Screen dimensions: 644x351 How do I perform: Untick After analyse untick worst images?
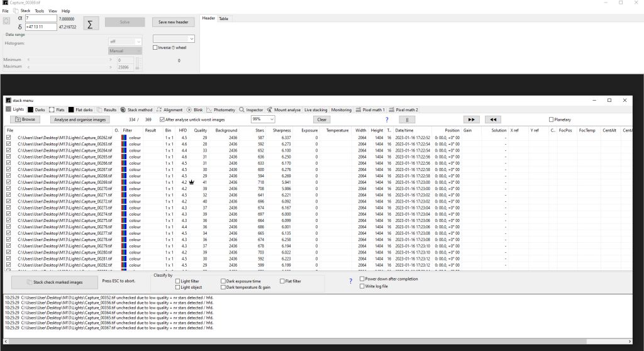[x=162, y=120]
